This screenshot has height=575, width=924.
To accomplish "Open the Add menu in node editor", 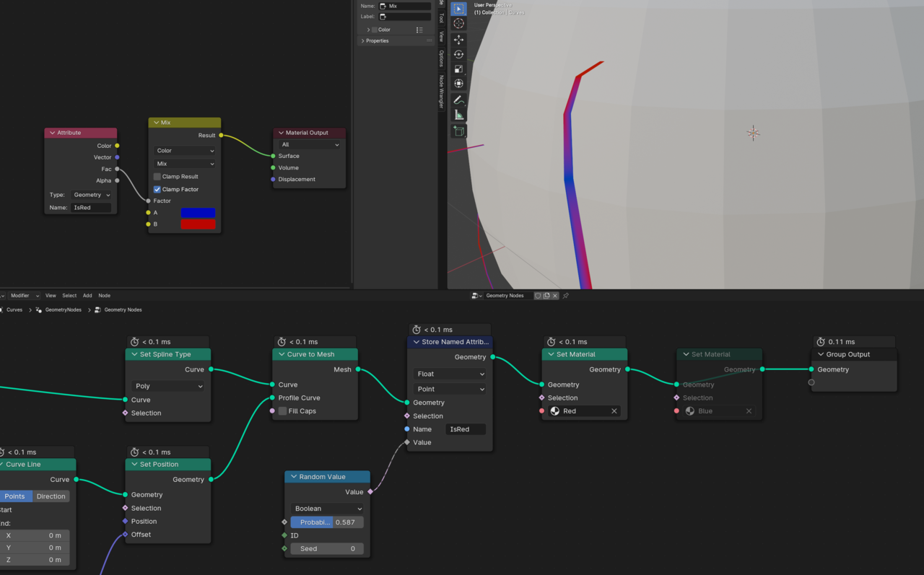I will (87, 296).
